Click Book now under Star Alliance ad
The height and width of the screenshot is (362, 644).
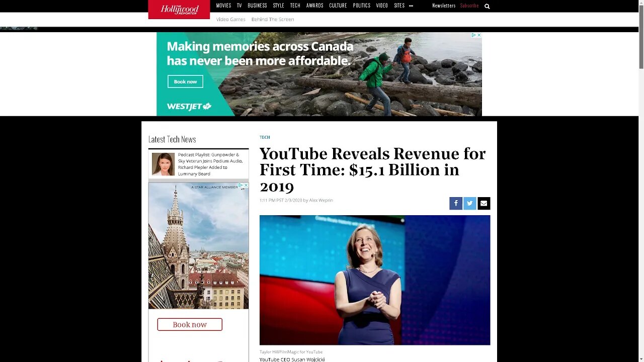point(190,324)
